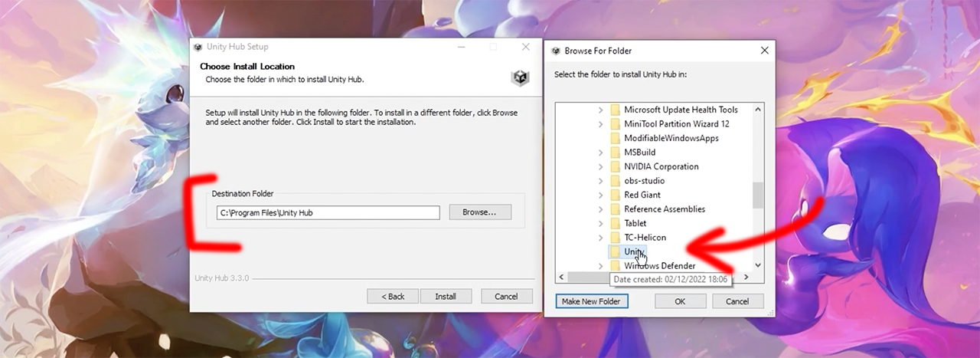The height and width of the screenshot is (358, 980).
Task: Select Reference Assemblies folder name
Action: click(665, 209)
